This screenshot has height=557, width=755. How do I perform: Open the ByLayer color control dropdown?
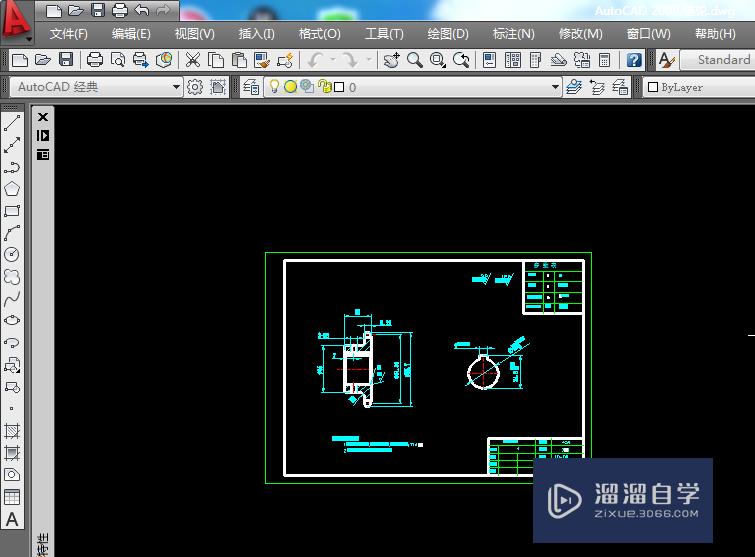700,87
